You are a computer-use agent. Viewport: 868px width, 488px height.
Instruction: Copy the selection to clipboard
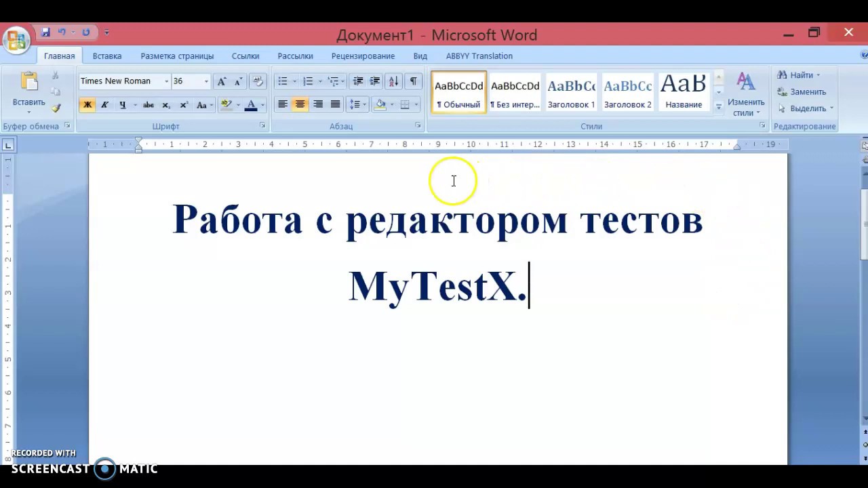coord(56,91)
